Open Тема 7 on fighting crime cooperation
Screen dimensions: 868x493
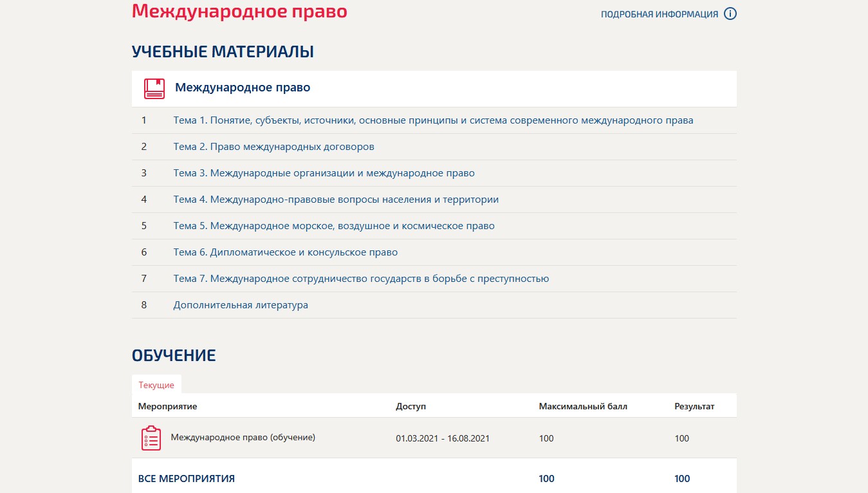click(361, 279)
